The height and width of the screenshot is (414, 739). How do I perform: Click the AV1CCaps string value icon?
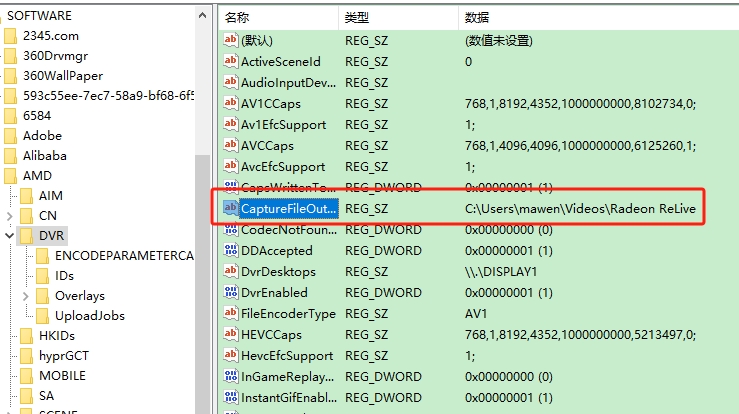point(230,103)
